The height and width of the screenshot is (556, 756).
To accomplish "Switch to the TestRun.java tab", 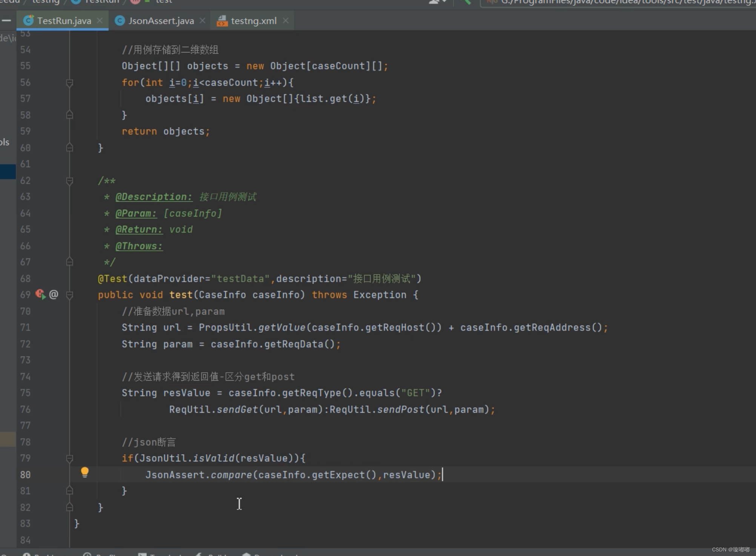I will click(63, 21).
